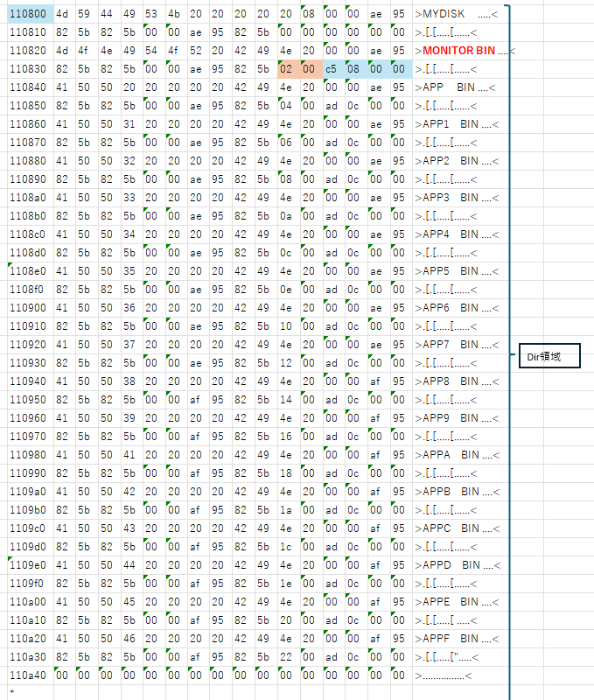Click blue-highlighted 08 cell in row 110830
The width and height of the screenshot is (594, 700).
point(355,69)
